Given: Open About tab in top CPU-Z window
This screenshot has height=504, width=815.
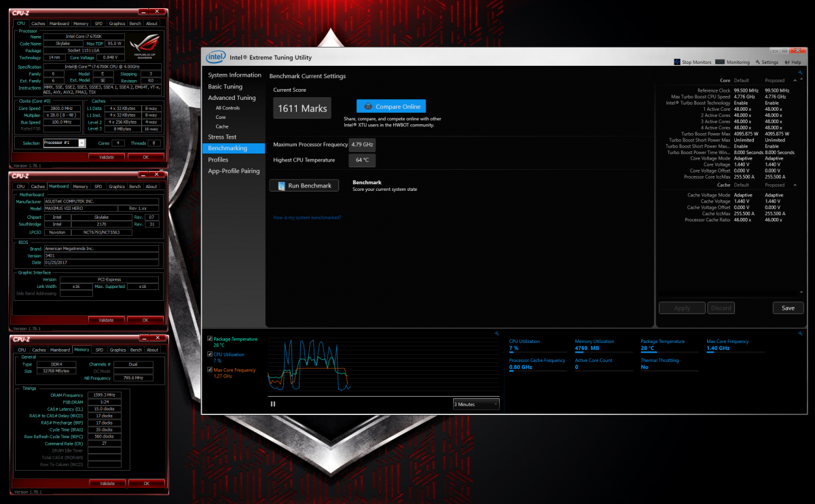Looking at the screenshot, I should pyautogui.click(x=151, y=23).
